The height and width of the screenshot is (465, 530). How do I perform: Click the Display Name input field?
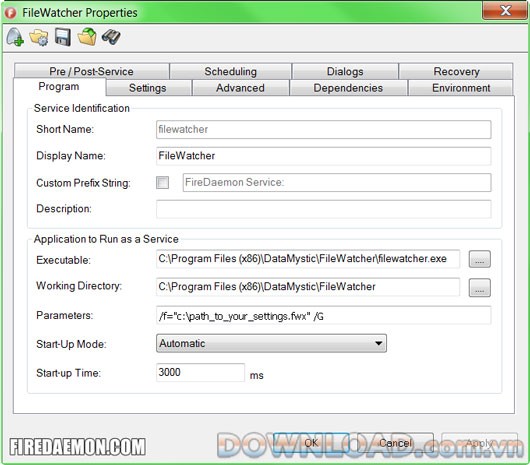point(323,156)
